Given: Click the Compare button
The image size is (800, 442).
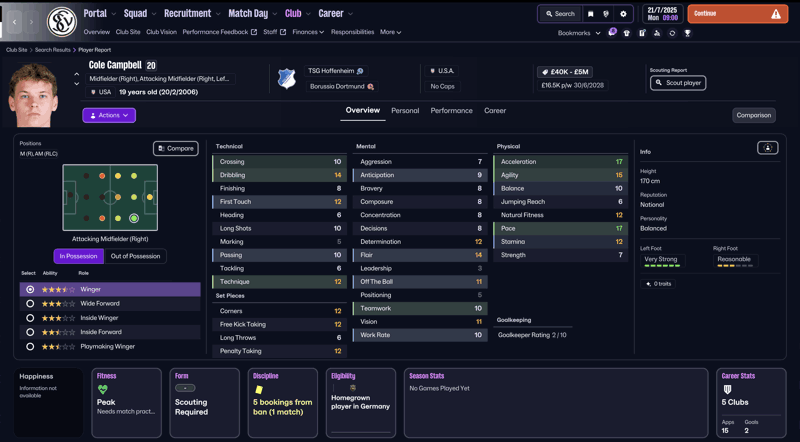Looking at the screenshot, I should [176, 149].
